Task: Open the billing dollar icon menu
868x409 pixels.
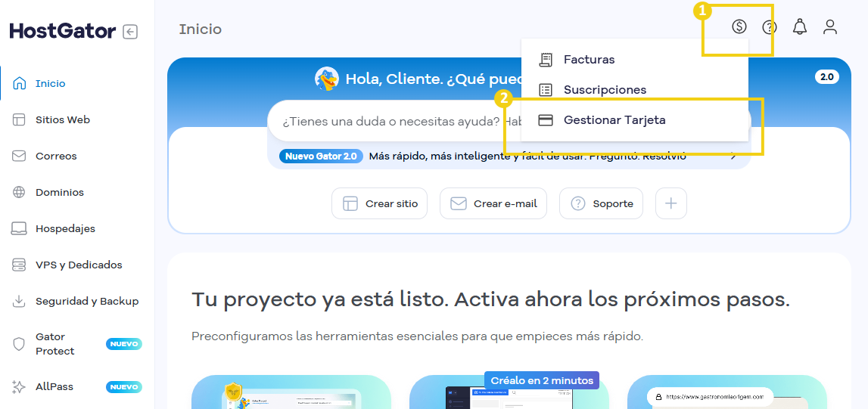Action: click(739, 26)
